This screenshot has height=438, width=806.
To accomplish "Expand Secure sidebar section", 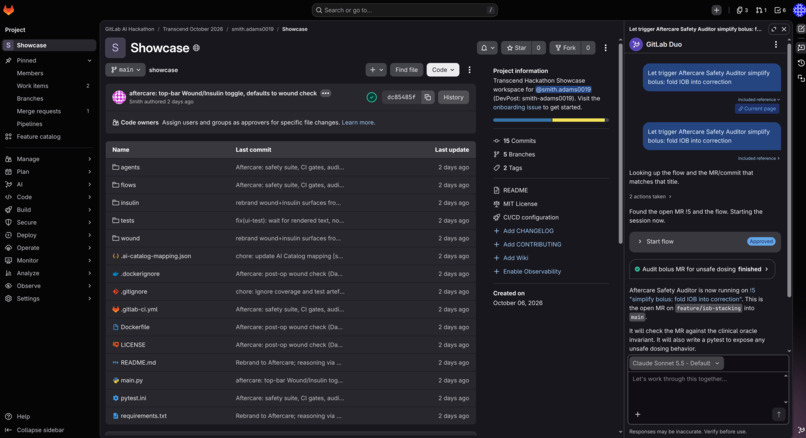I will tap(48, 223).
